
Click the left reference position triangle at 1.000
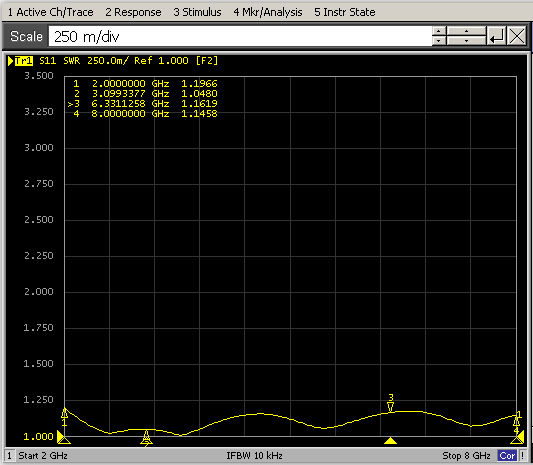coord(61,436)
